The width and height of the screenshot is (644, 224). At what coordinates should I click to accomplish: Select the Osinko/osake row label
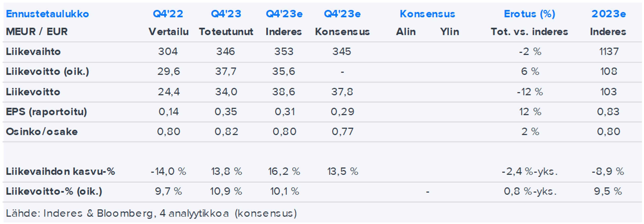tap(42, 132)
